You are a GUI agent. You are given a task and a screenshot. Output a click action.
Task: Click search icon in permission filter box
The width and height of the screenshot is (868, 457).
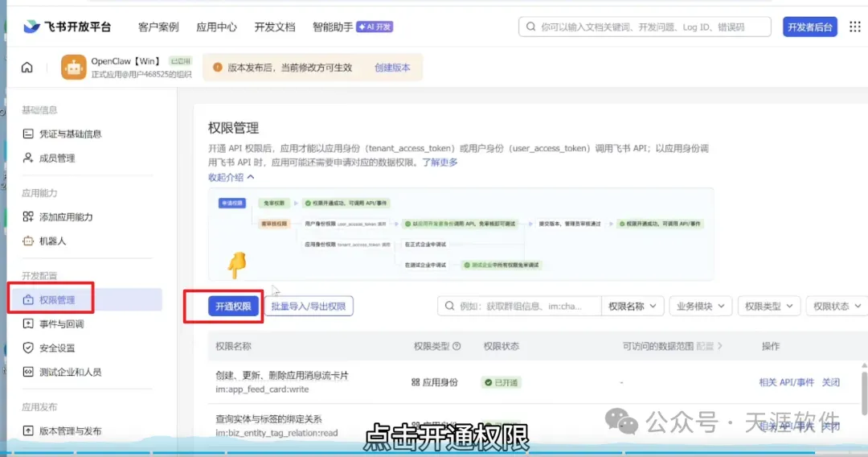[x=449, y=306]
